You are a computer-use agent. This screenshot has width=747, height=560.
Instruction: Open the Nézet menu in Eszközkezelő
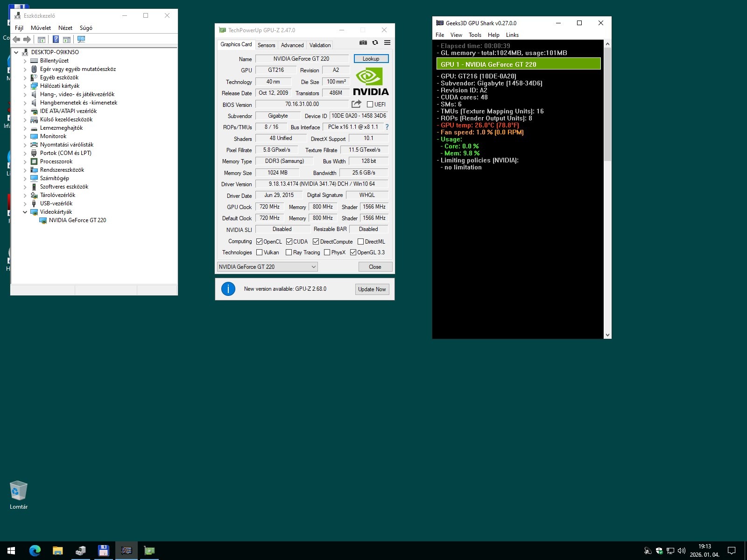coord(65,28)
